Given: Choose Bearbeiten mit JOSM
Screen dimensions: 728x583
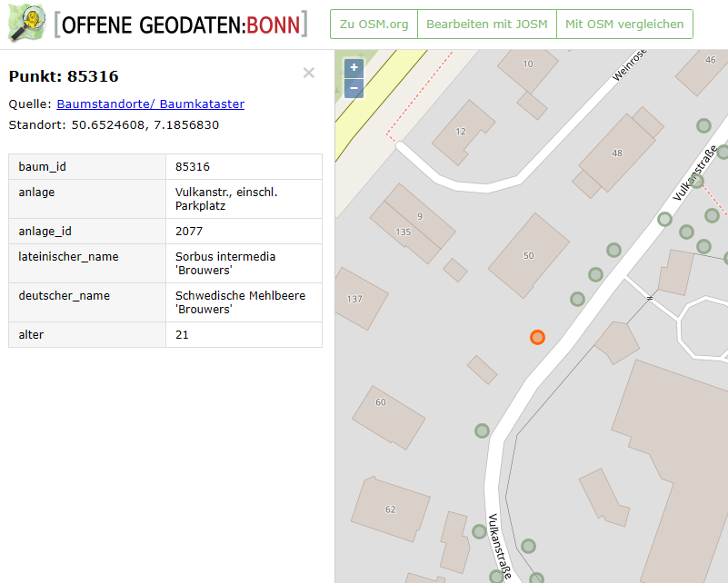Looking at the screenshot, I should (x=487, y=25).
